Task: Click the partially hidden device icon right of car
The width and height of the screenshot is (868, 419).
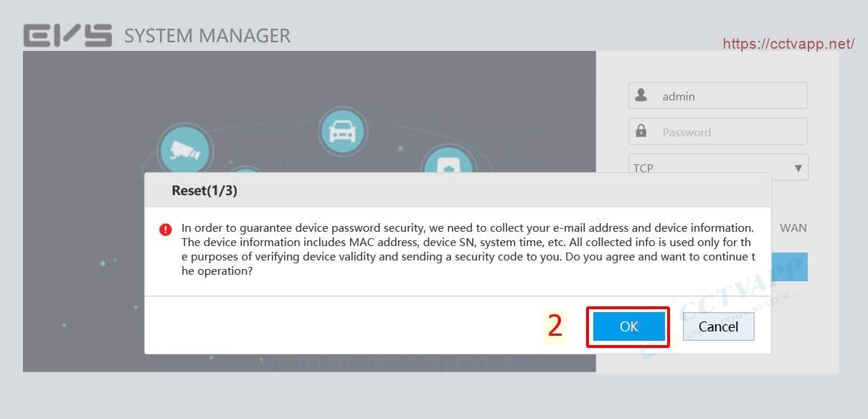Action: point(448,161)
